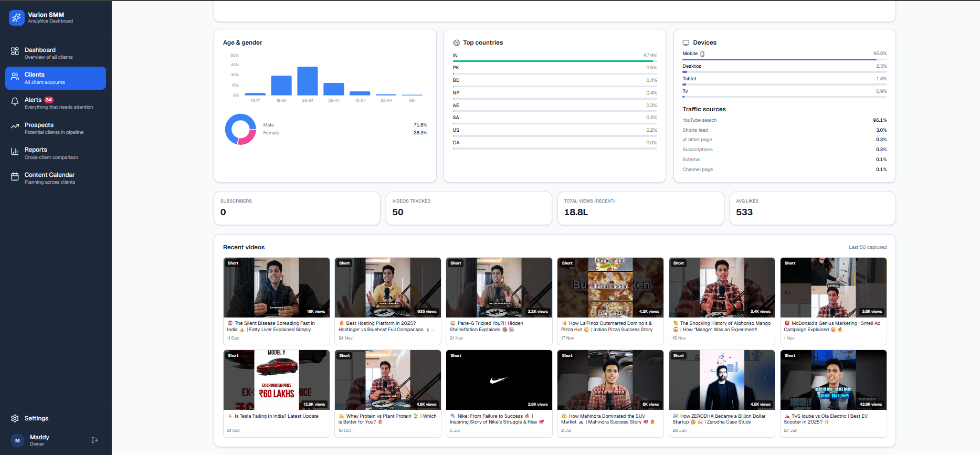Open Reports cross-client comparison
The height and width of the screenshot is (455, 980).
pos(56,153)
